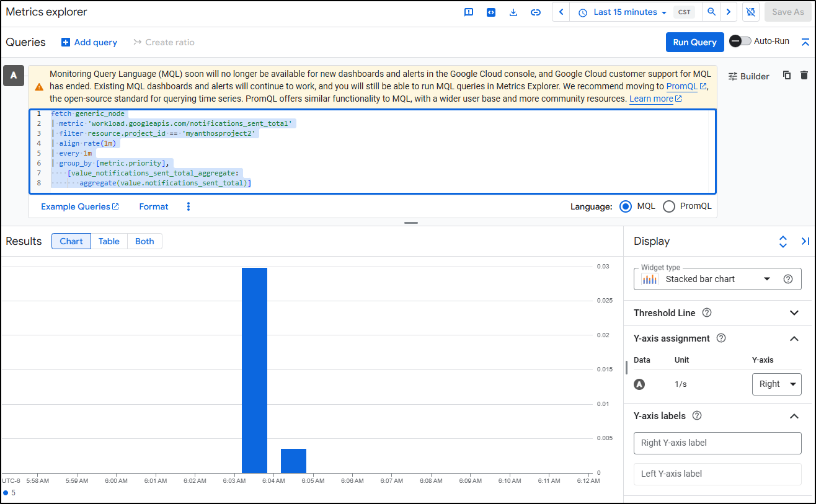The height and width of the screenshot is (504, 816).
Task: Switch to the Both results tab
Action: point(144,241)
